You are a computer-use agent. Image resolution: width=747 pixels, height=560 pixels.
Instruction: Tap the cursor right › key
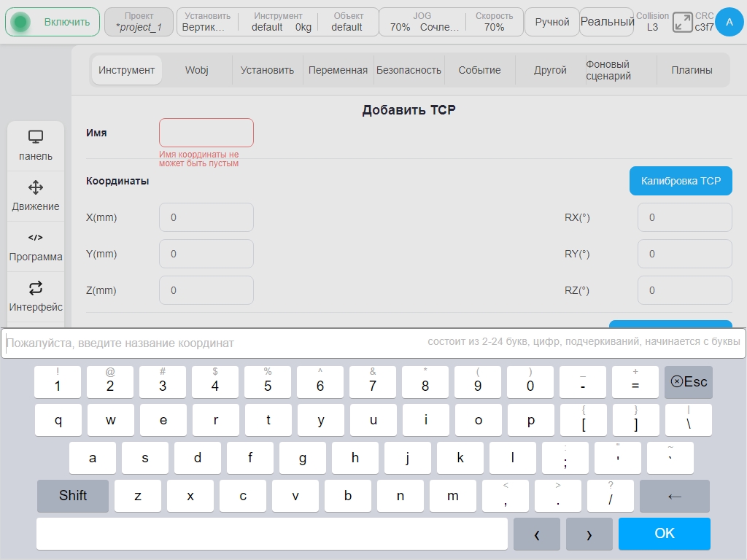tap(589, 534)
